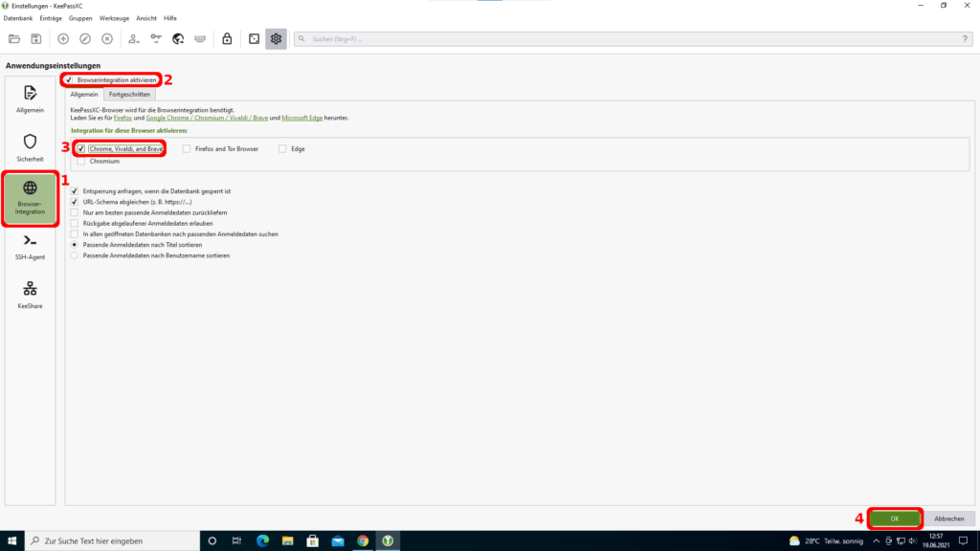Click the edit entry pencil icon
Viewport: 980px width, 551px height.
click(x=85, y=38)
